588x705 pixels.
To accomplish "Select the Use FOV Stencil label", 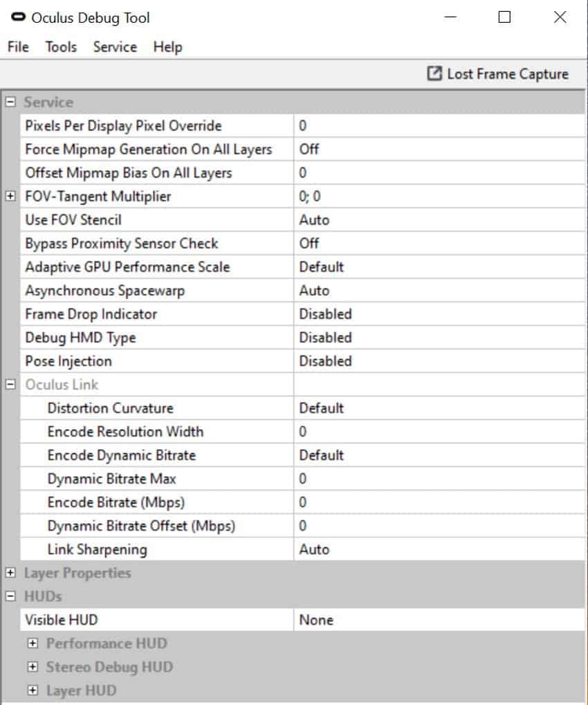I will pyautogui.click(x=73, y=220).
